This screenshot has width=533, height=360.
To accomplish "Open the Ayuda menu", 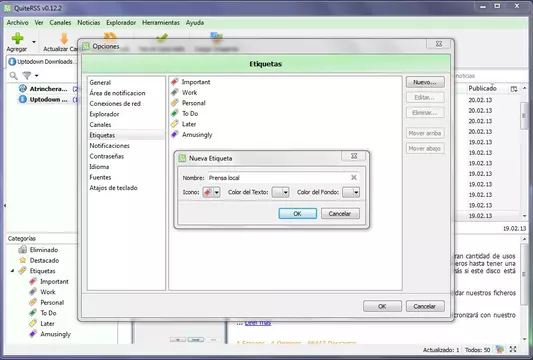I will pyautogui.click(x=195, y=22).
